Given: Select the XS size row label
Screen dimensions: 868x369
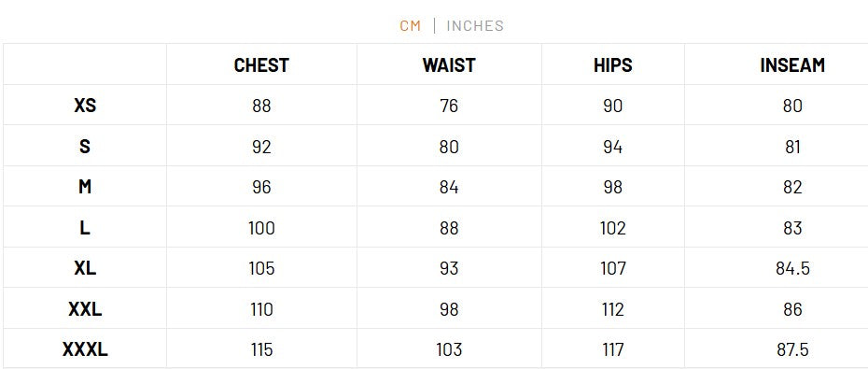Looking at the screenshot, I should click(85, 106).
